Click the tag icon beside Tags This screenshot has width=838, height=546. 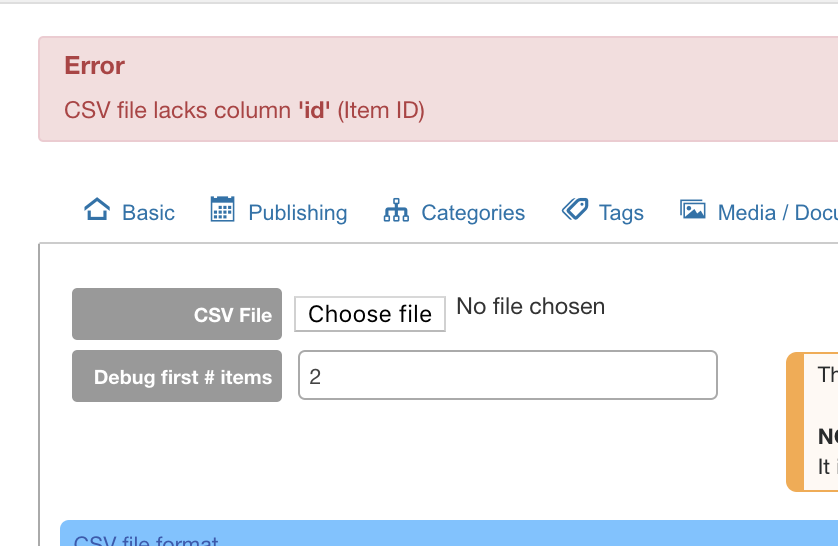[575, 209]
